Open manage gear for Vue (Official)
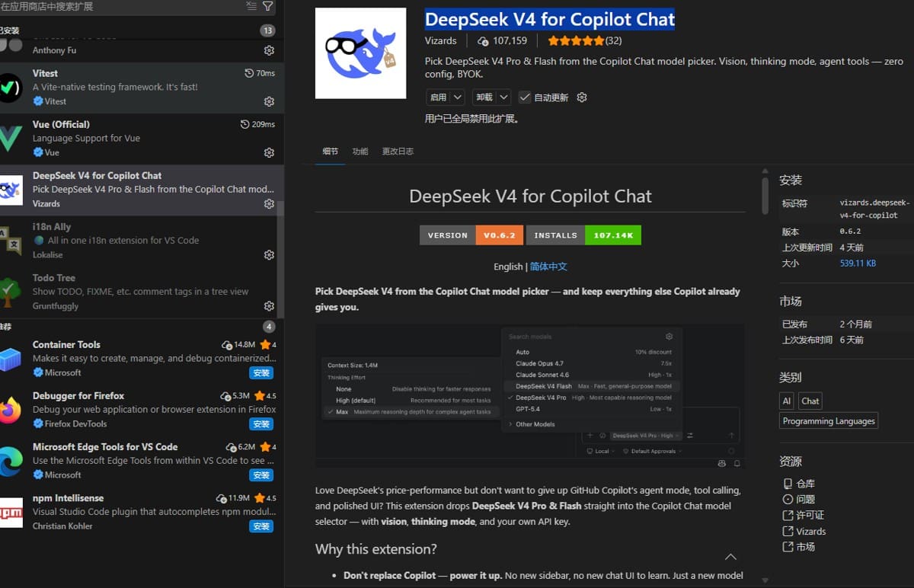 pyautogui.click(x=269, y=152)
